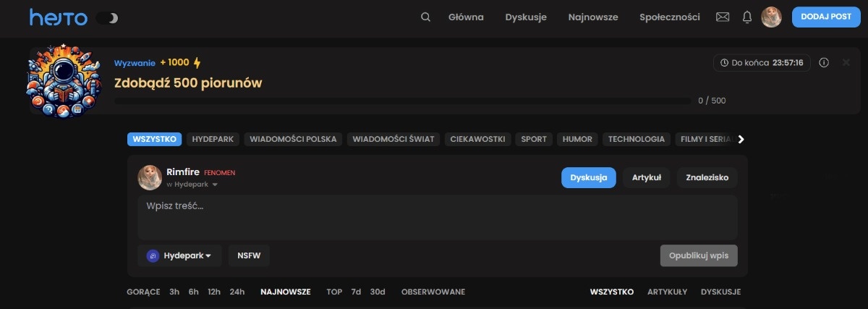
Task: Open notifications bell icon
Action: [x=747, y=17]
